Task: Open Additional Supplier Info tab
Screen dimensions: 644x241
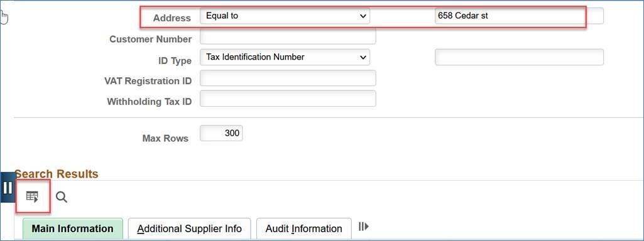Action: point(189,228)
